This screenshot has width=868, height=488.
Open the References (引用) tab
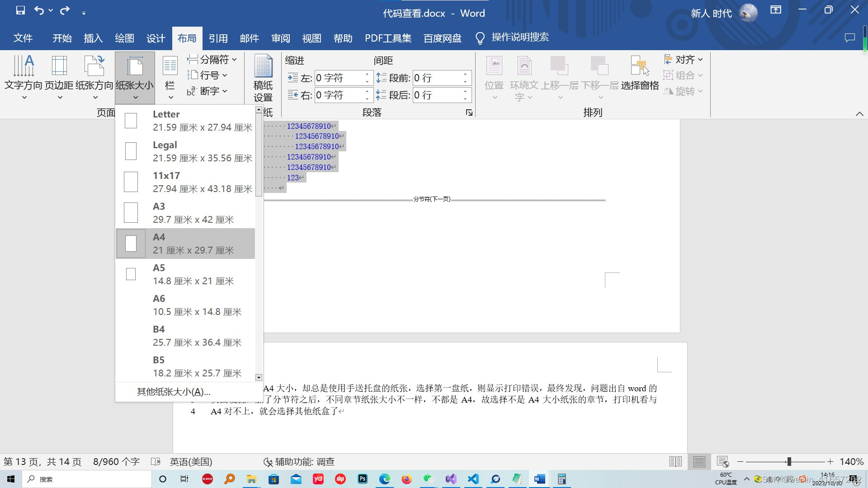[x=218, y=38]
